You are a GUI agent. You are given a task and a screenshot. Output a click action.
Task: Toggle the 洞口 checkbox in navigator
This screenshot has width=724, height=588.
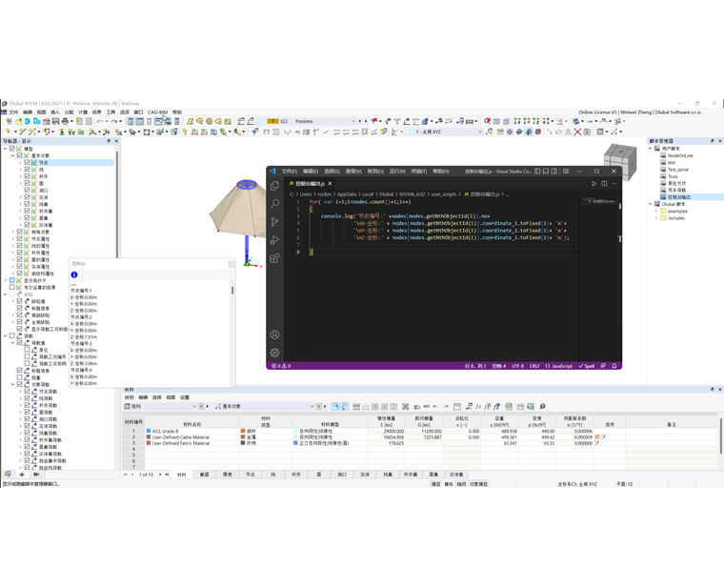click(x=27, y=191)
